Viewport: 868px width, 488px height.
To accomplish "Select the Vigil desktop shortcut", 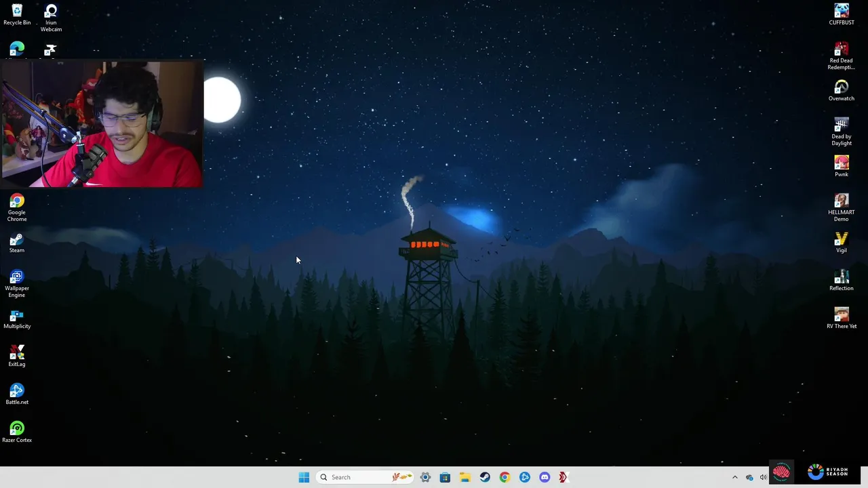I will (842, 243).
